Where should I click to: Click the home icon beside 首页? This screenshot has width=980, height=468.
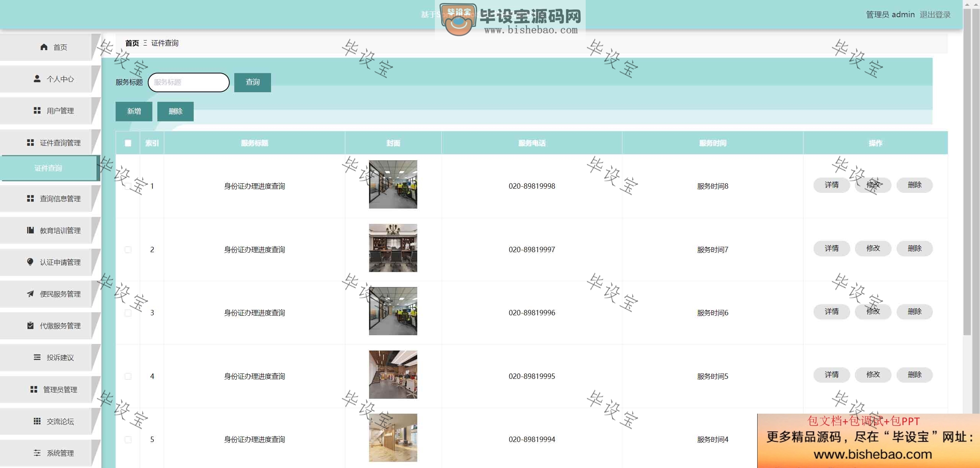44,47
